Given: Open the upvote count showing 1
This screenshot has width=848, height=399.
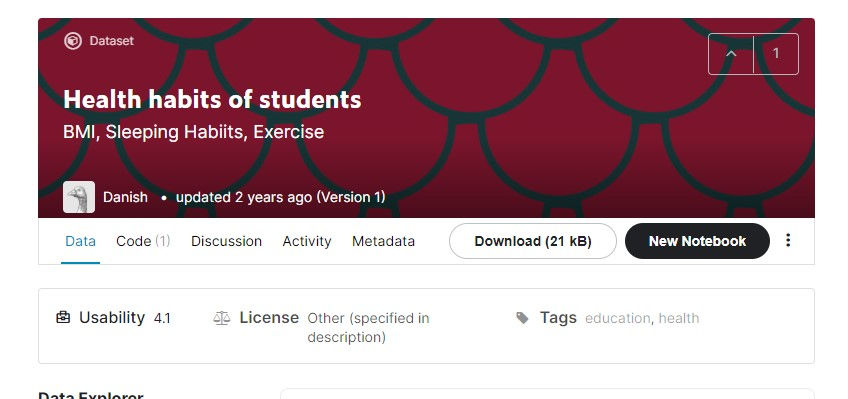Looking at the screenshot, I should coord(776,54).
